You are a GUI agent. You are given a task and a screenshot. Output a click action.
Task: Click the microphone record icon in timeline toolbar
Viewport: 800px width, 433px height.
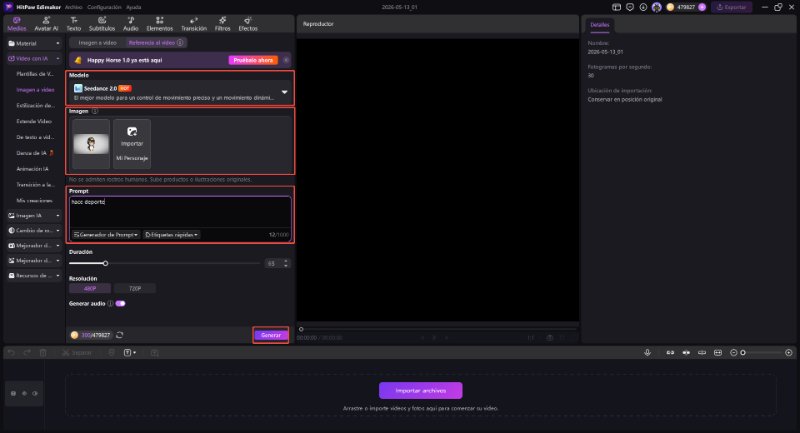pyautogui.click(x=647, y=352)
